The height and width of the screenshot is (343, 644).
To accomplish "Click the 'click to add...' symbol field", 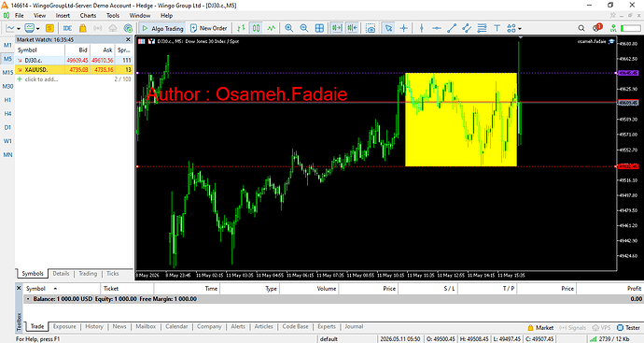I will pyautogui.click(x=41, y=79).
